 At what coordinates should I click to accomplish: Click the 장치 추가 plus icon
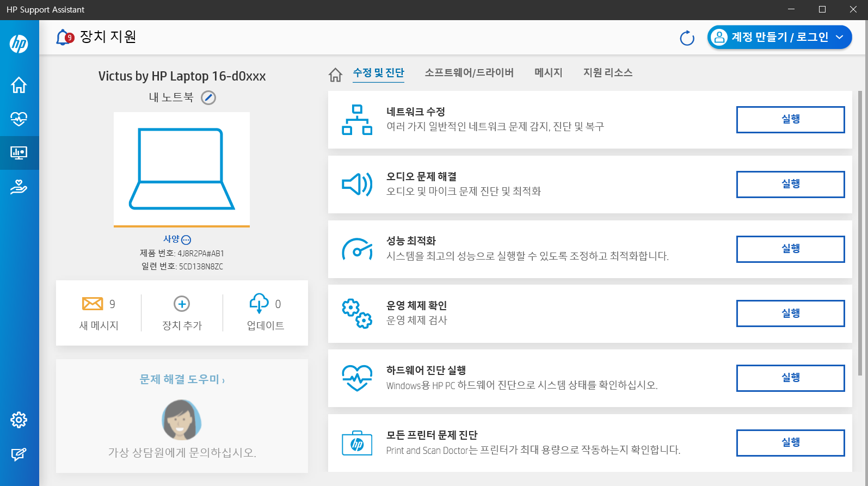tap(182, 304)
